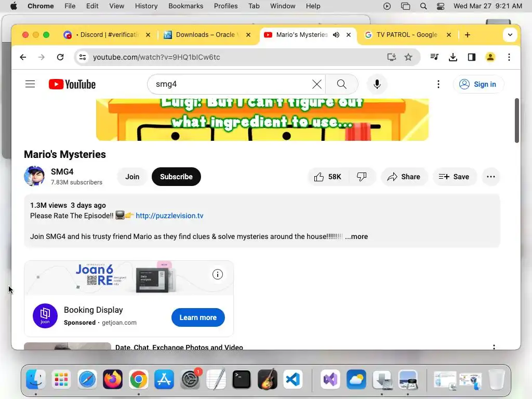Open the Chrome profile avatar
This screenshot has width=532, height=399.
click(490, 57)
